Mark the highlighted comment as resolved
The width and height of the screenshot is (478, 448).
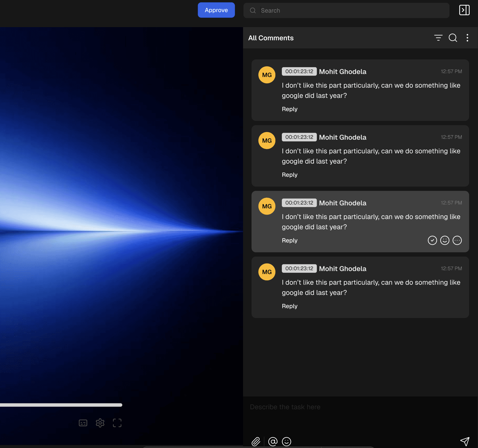tap(432, 240)
